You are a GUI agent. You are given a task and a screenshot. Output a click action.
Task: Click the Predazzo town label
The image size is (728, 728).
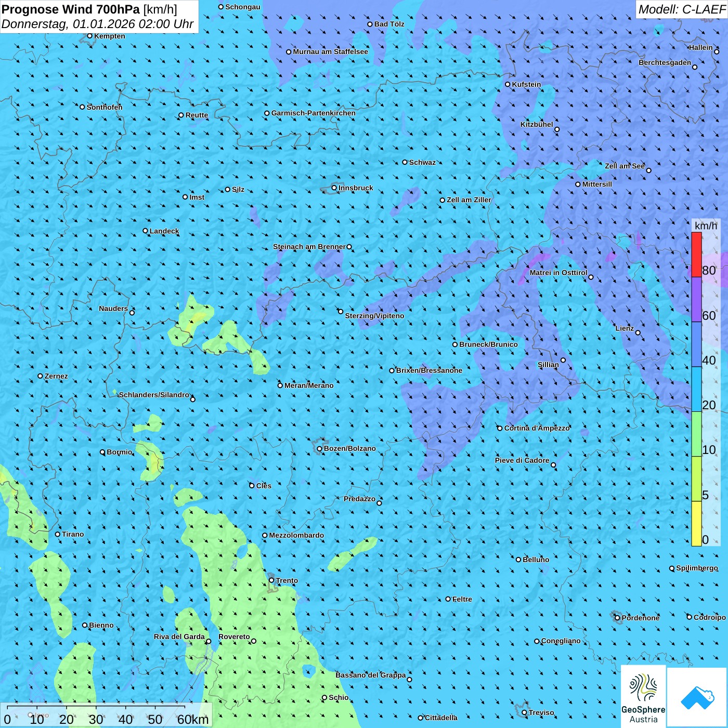click(x=359, y=499)
